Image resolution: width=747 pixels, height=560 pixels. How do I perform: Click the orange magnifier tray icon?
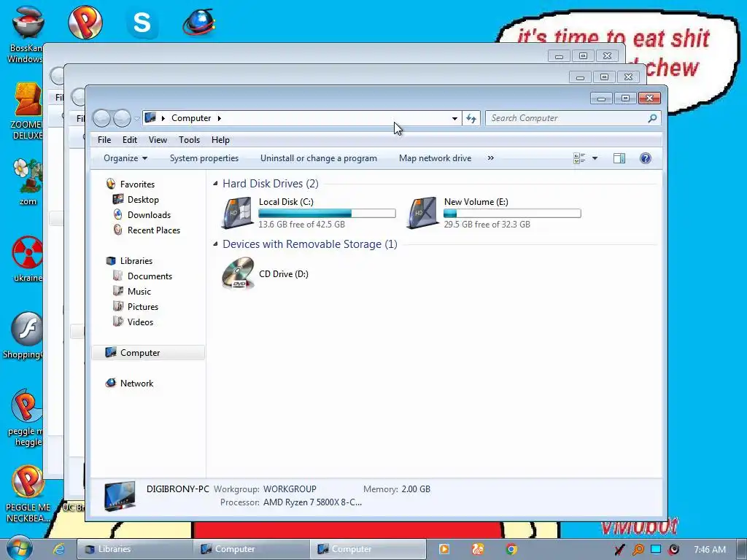[x=638, y=550]
